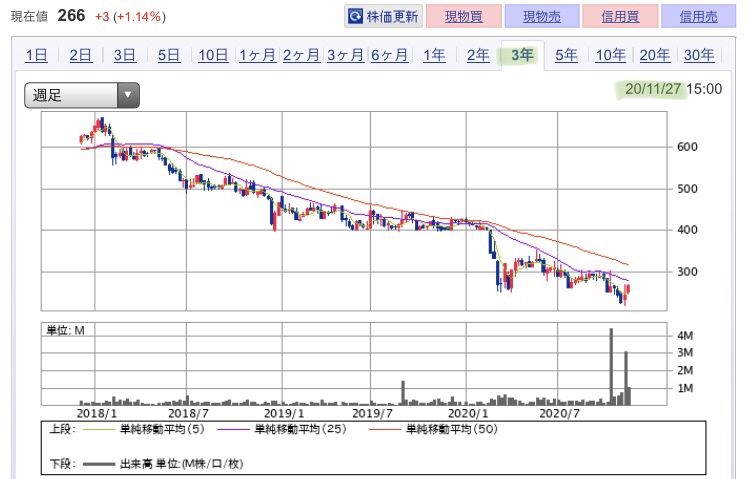Switch chart range to 30年
Image resolution: width=749 pixels, height=479 pixels.
699,55
